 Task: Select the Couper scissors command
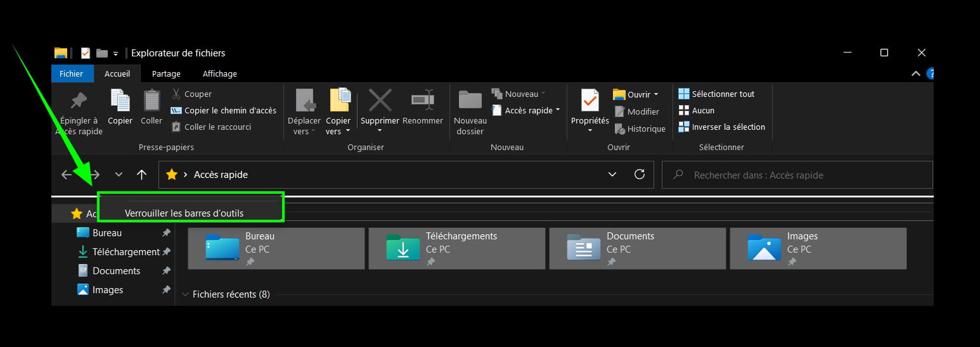tap(191, 94)
